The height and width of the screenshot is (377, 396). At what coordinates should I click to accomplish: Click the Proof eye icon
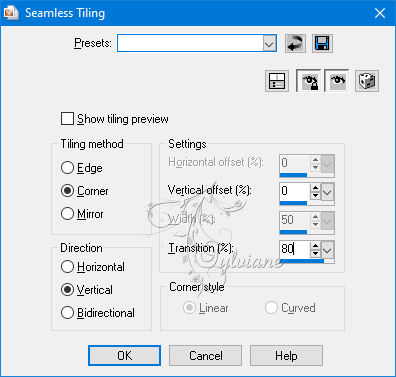337,81
